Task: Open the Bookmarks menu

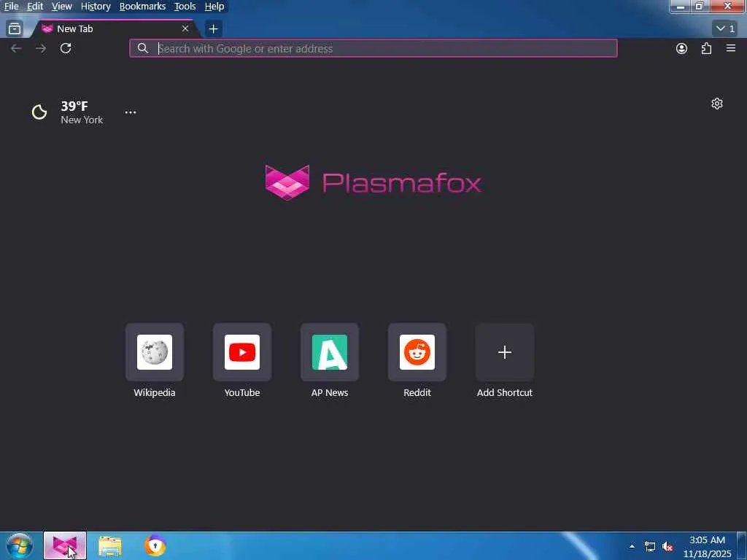Action: (x=142, y=6)
